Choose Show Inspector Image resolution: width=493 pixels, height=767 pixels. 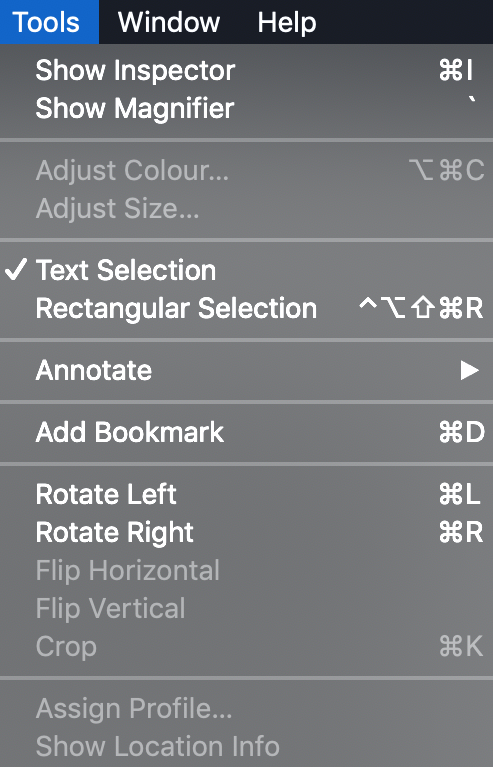coord(246,70)
